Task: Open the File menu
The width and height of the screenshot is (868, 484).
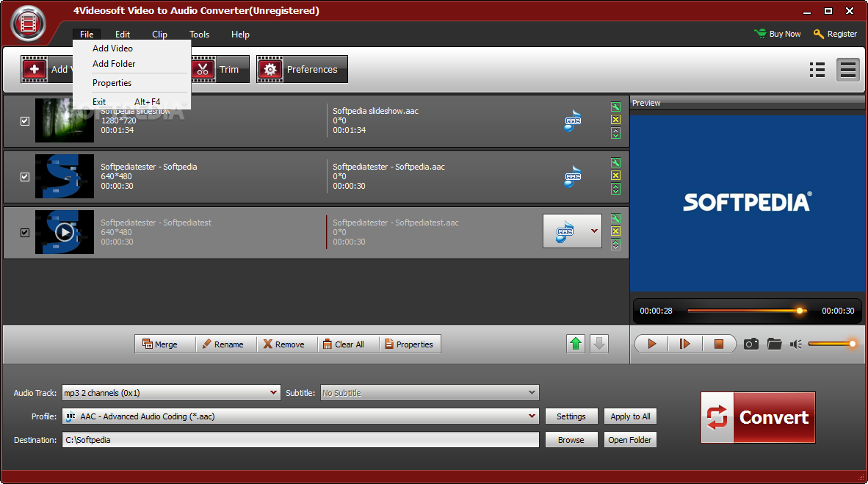Action: [87, 35]
